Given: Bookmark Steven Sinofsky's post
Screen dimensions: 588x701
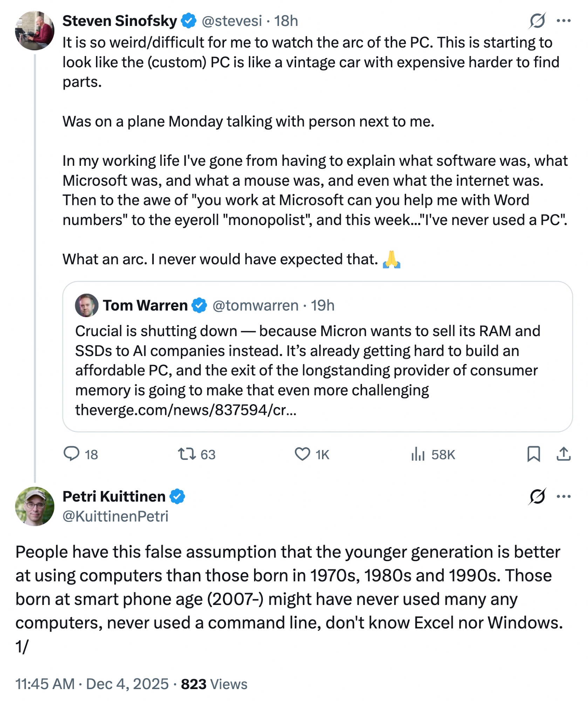Looking at the screenshot, I should tap(533, 454).
